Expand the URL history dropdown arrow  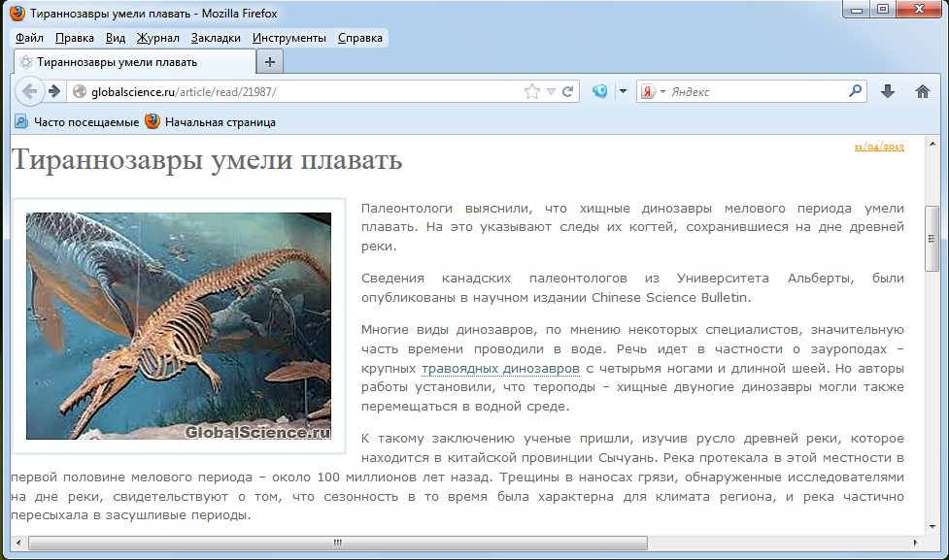551,91
